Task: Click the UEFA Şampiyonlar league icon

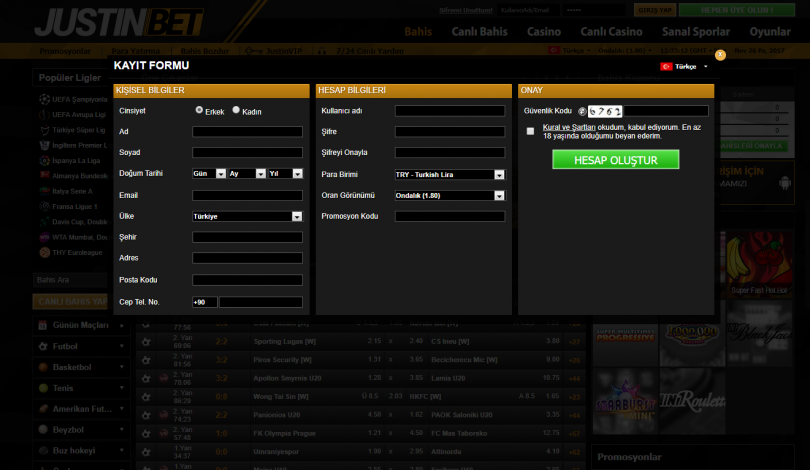Action: coord(44,99)
